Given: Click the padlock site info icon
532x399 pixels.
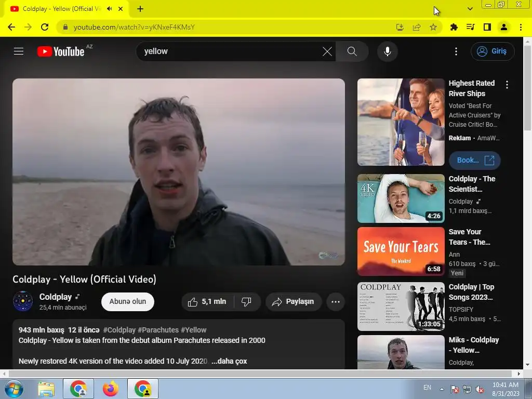Looking at the screenshot, I should tap(65, 27).
